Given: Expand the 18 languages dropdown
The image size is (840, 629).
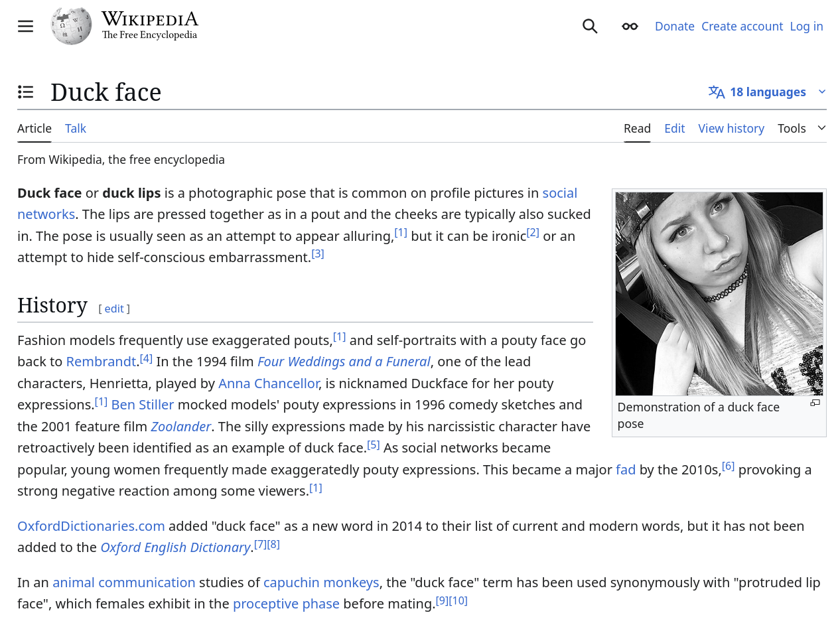Looking at the screenshot, I should click(x=768, y=92).
